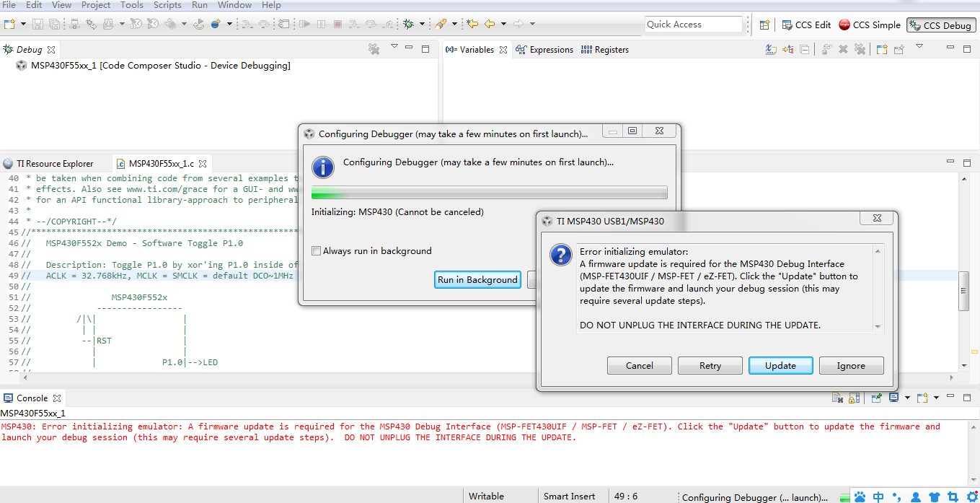980x503 pixels.
Task: Click the debugger initialization progress bar
Action: [489, 192]
